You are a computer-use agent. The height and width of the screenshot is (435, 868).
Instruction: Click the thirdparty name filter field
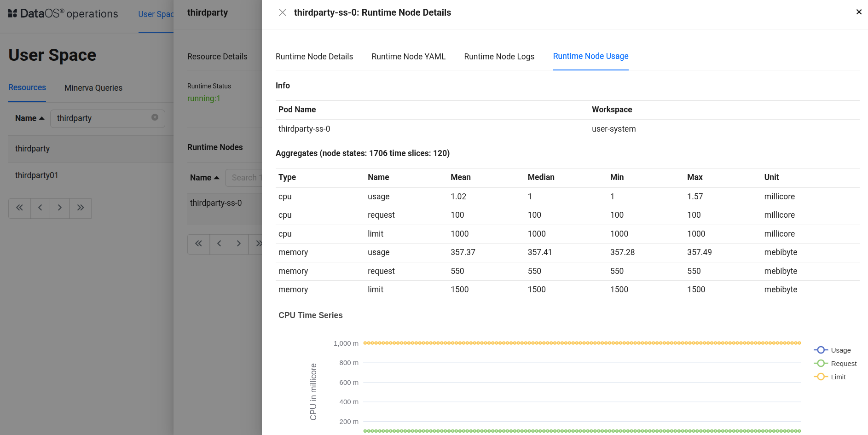[x=101, y=118]
